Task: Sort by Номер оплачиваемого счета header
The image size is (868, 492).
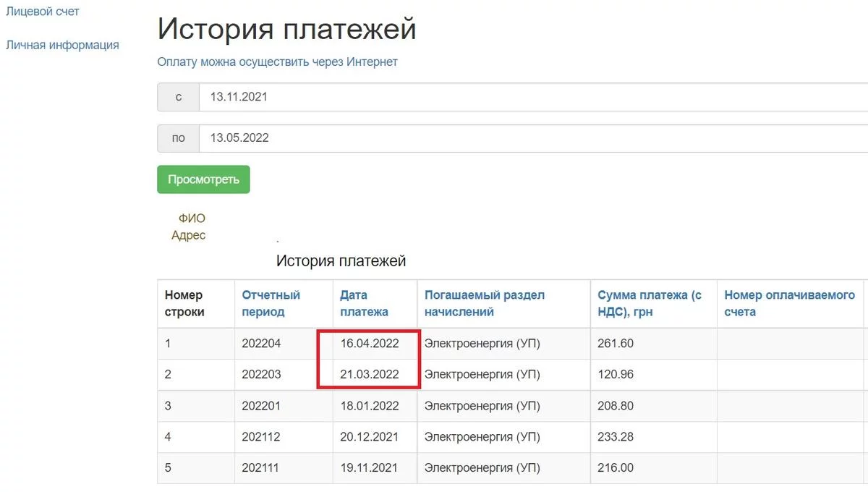Action: tap(789, 304)
